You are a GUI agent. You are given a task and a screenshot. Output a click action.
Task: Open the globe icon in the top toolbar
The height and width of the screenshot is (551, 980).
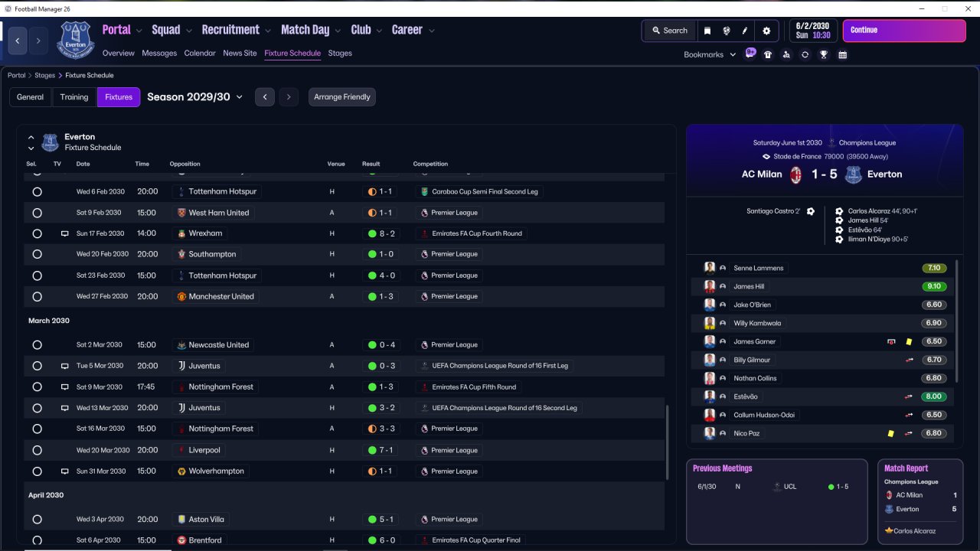tap(726, 31)
